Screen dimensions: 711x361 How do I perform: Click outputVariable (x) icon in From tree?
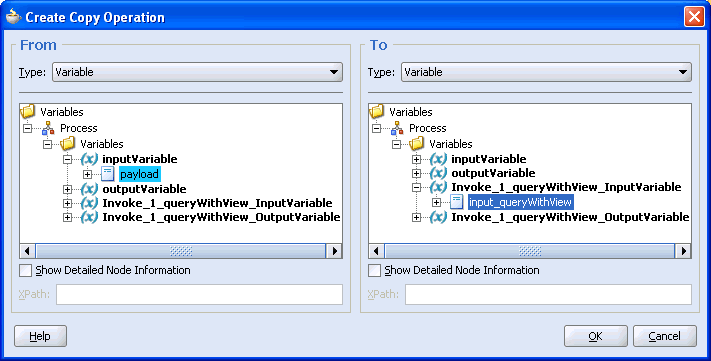click(89, 189)
